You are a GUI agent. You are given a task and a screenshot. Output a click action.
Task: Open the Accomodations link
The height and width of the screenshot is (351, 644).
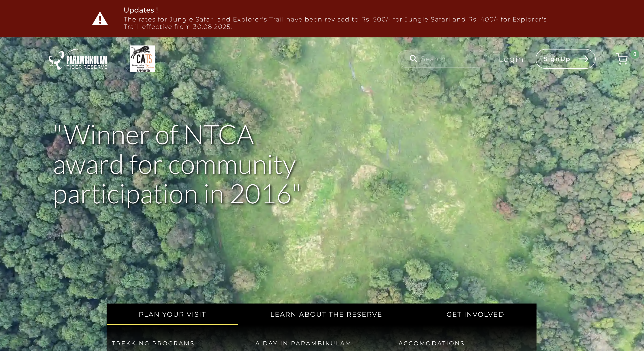coord(431,343)
